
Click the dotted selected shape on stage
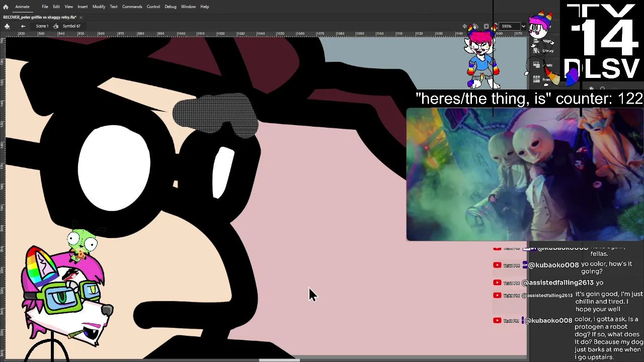pyautogui.click(x=215, y=116)
